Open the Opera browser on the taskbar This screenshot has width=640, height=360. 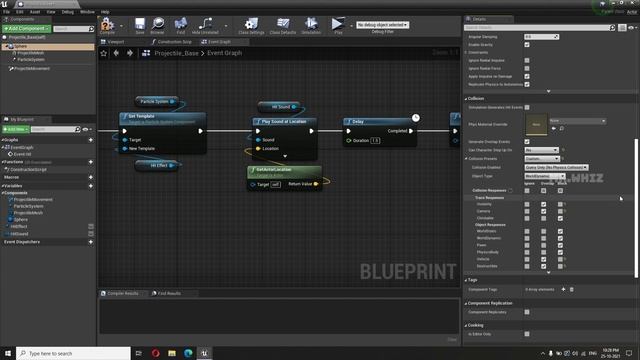coord(156,353)
